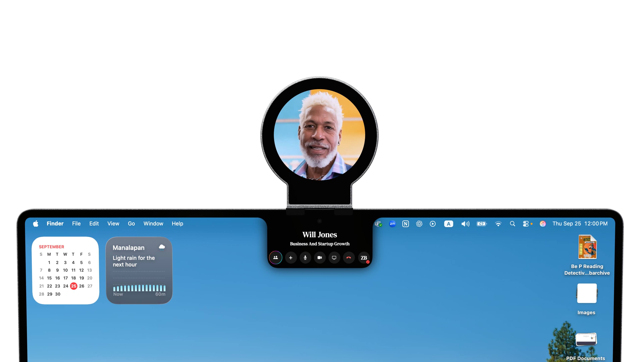Click the ChatGPT menu bar icon
Image resolution: width=644 pixels, height=362 pixels.
(x=419, y=224)
